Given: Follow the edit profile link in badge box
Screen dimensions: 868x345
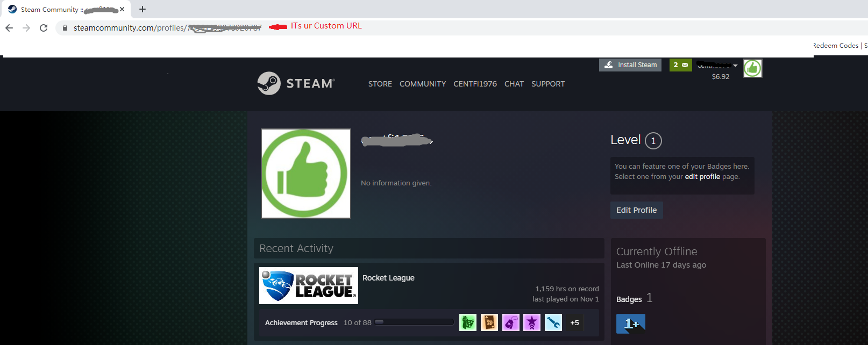Looking at the screenshot, I should coord(702,176).
